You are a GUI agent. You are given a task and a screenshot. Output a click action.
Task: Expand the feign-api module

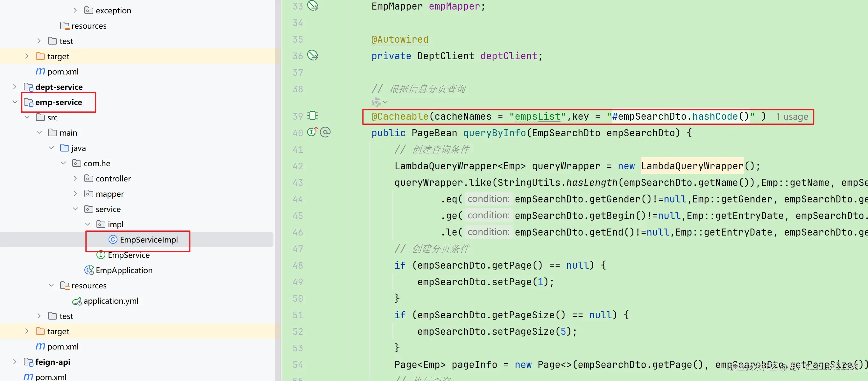[15, 362]
